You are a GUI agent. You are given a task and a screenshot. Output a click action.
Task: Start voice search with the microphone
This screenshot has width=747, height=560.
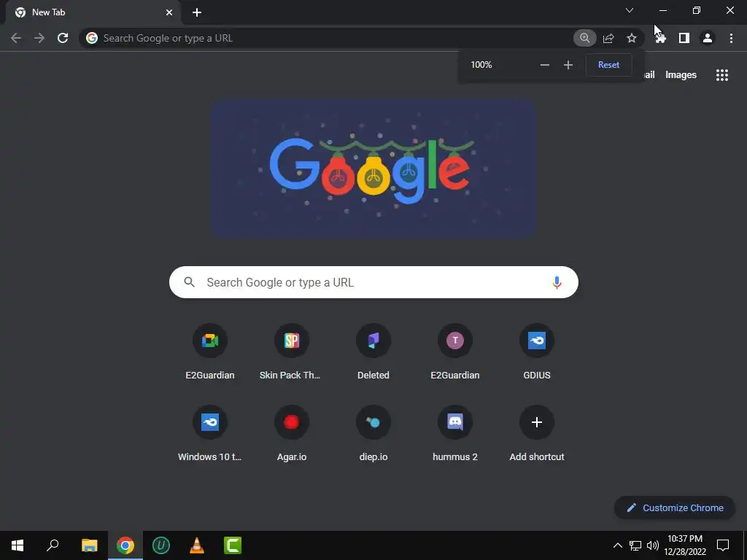(557, 282)
